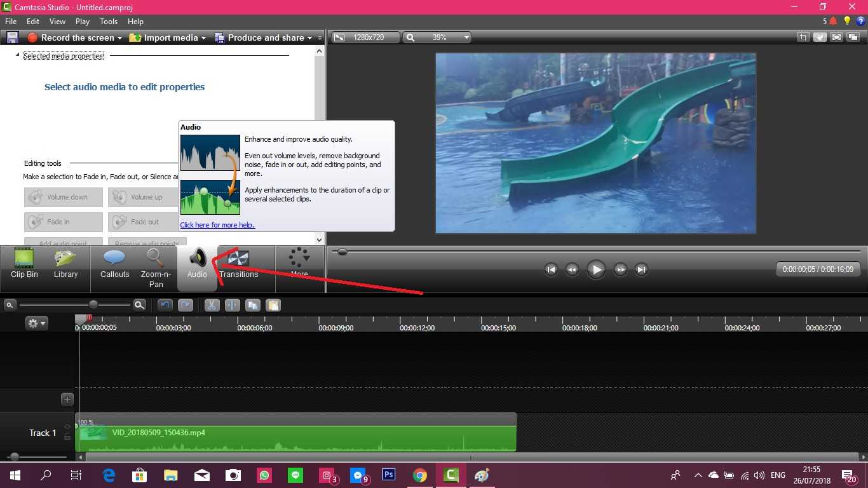
Task: Step forward in preview
Action: (620, 269)
